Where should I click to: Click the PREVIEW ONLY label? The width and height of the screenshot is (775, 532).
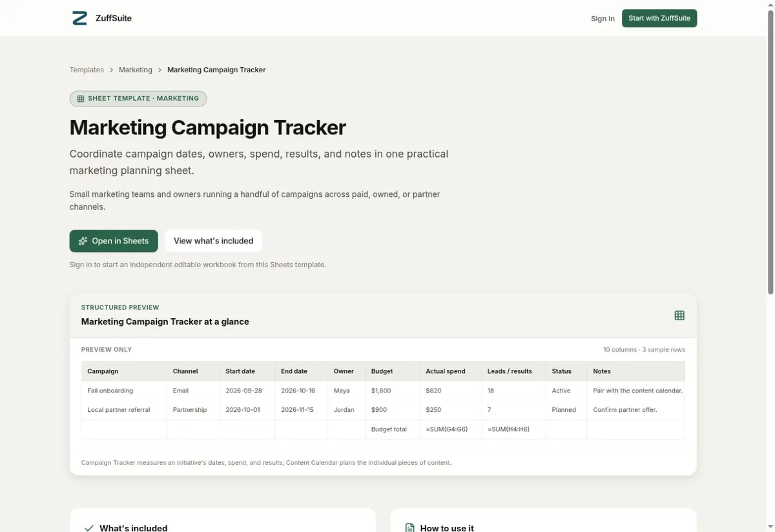coord(107,349)
